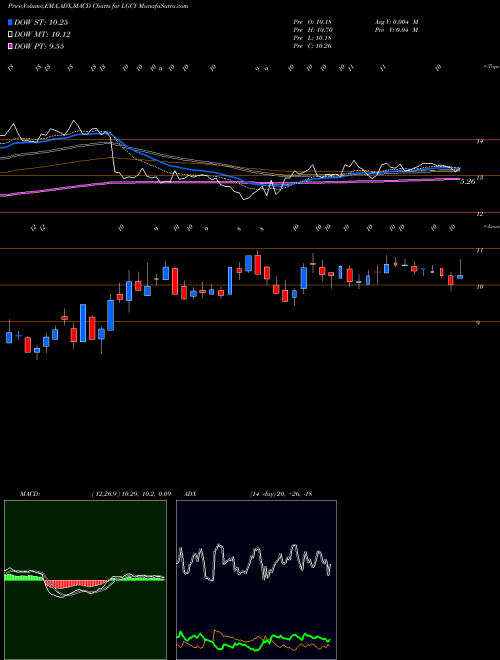This screenshot has height=660, width=500.
Task: Select the 'DOW PT: 9.55' legend text
Action: tap(39, 46)
